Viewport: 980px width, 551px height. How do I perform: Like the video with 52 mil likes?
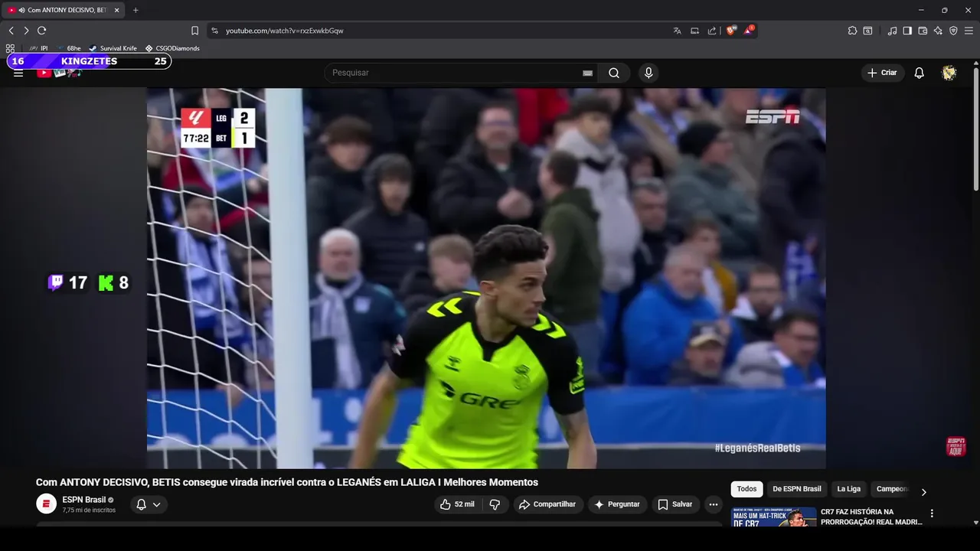coord(457,504)
